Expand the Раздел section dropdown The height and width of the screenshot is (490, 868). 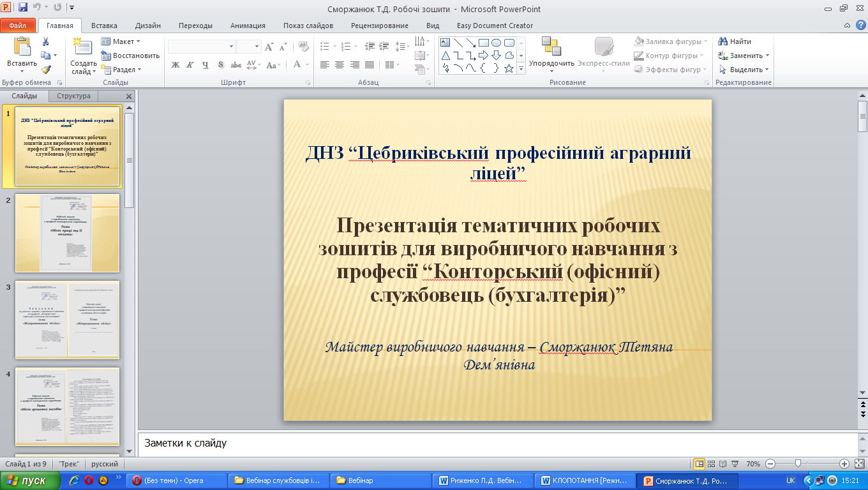123,70
